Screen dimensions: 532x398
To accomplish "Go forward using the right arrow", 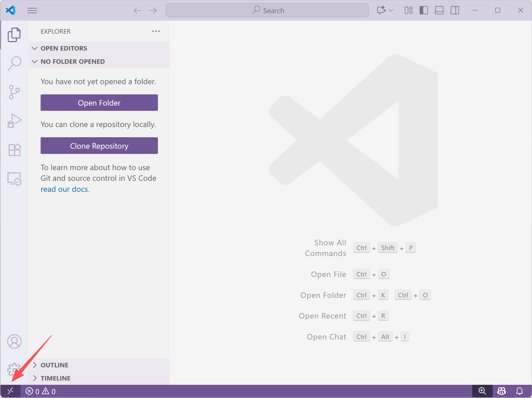I will click(x=153, y=10).
